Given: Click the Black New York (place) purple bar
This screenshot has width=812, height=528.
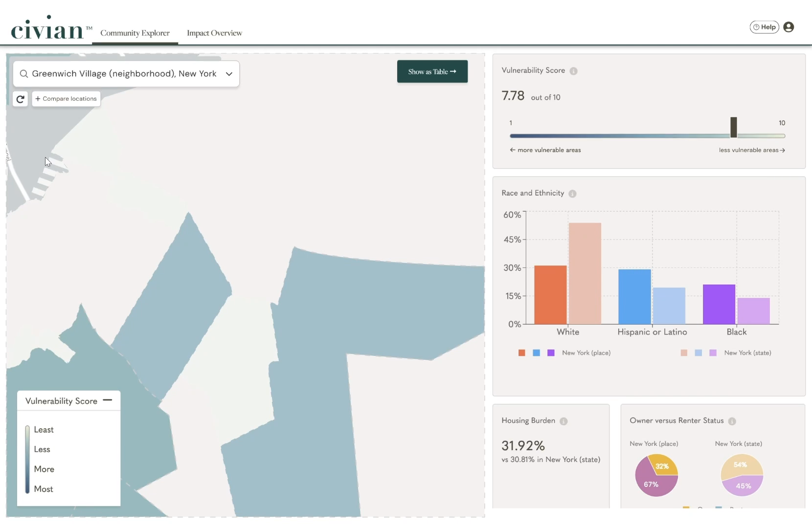Looking at the screenshot, I should [x=719, y=304].
